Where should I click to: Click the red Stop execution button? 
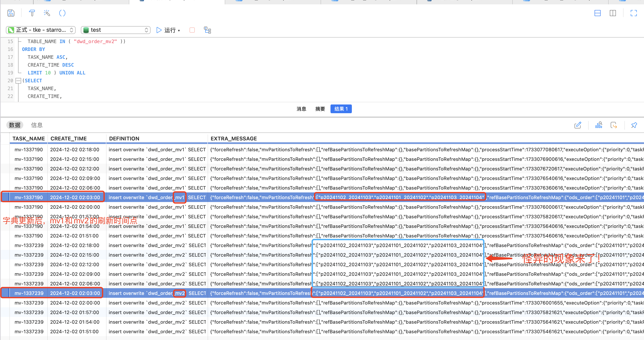click(x=192, y=30)
